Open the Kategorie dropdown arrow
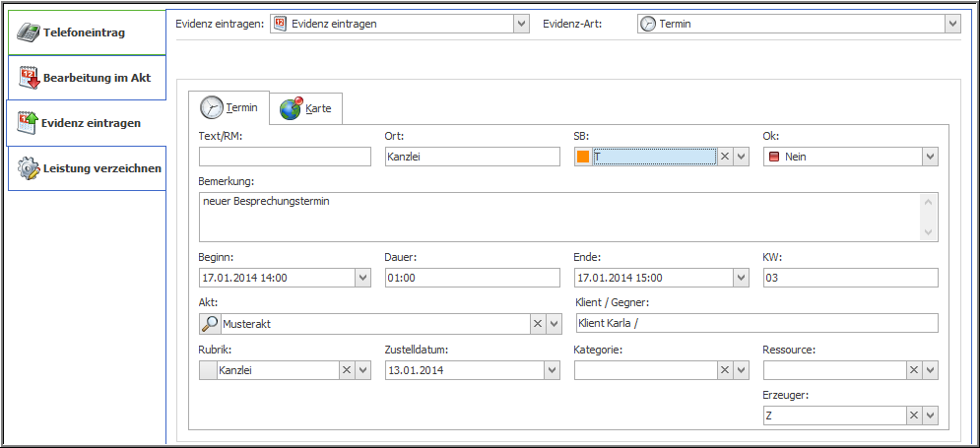980x448 pixels. [742, 370]
